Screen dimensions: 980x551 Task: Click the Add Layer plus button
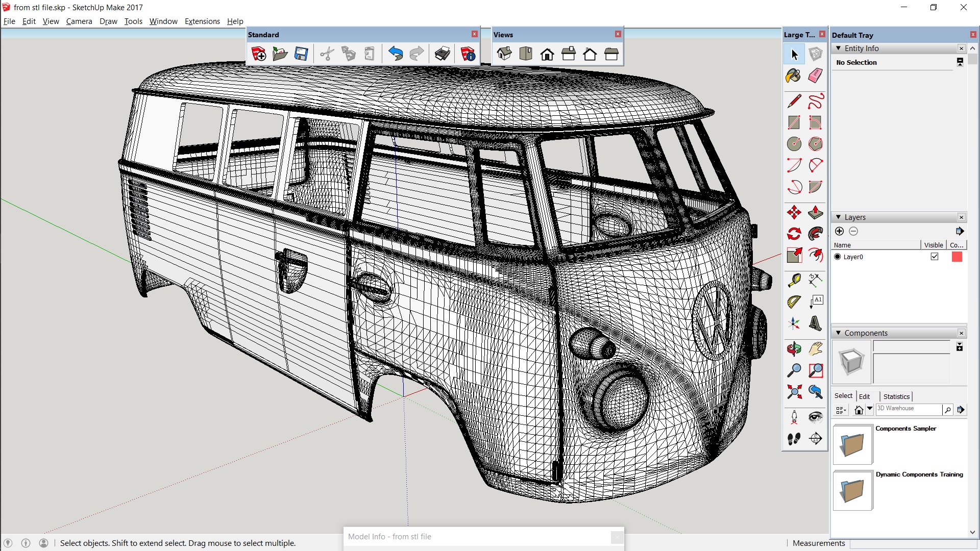pos(839,231)
